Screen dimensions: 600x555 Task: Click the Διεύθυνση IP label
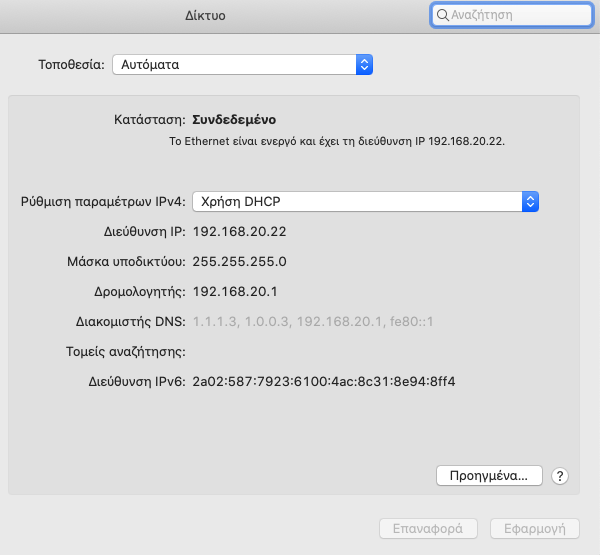point(145,232)
